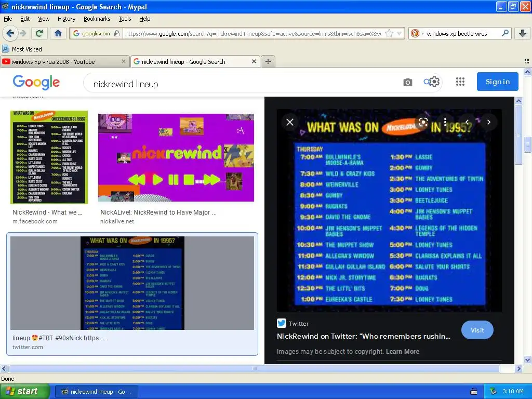This screenshot has height=399, width=532.
Task: Open the address bar history dropdown arrow
Action: 400,33
